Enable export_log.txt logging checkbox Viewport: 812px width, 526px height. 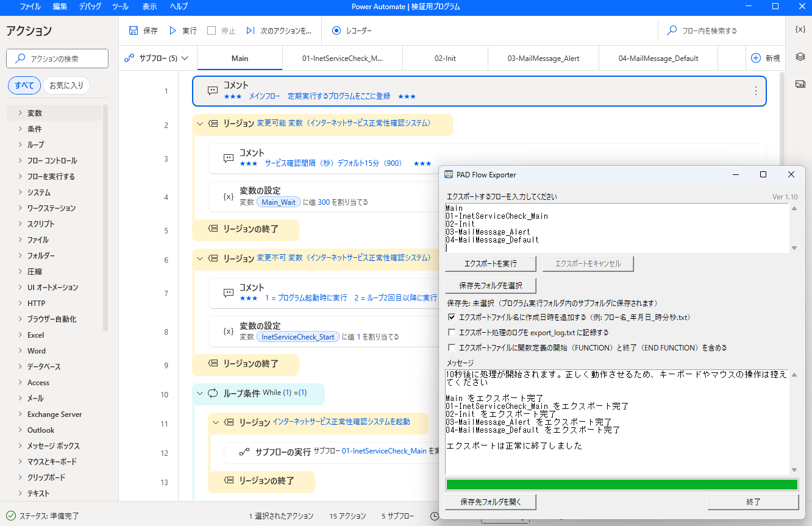tap(452, 332)
